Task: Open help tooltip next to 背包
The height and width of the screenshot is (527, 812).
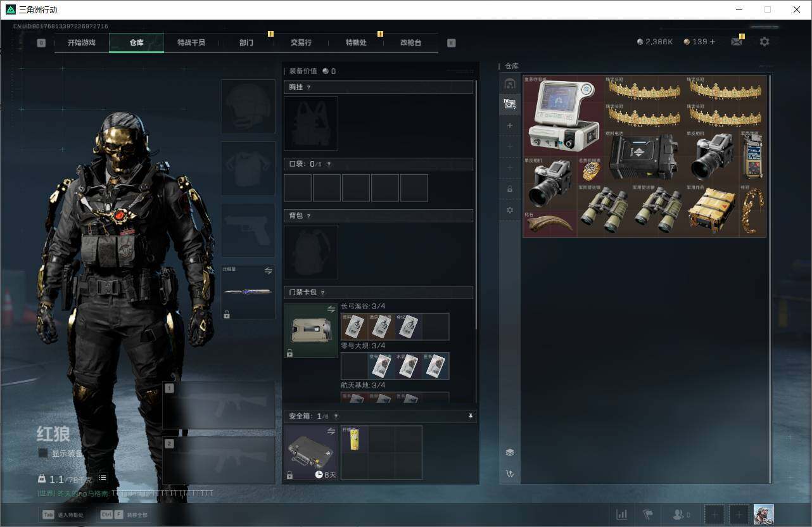Action: click(309, 216)
